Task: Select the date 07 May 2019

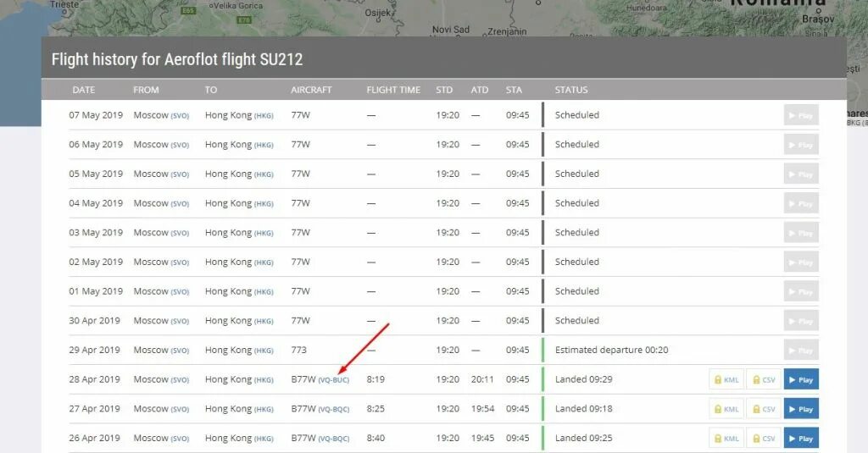Action: coord(96,115)
